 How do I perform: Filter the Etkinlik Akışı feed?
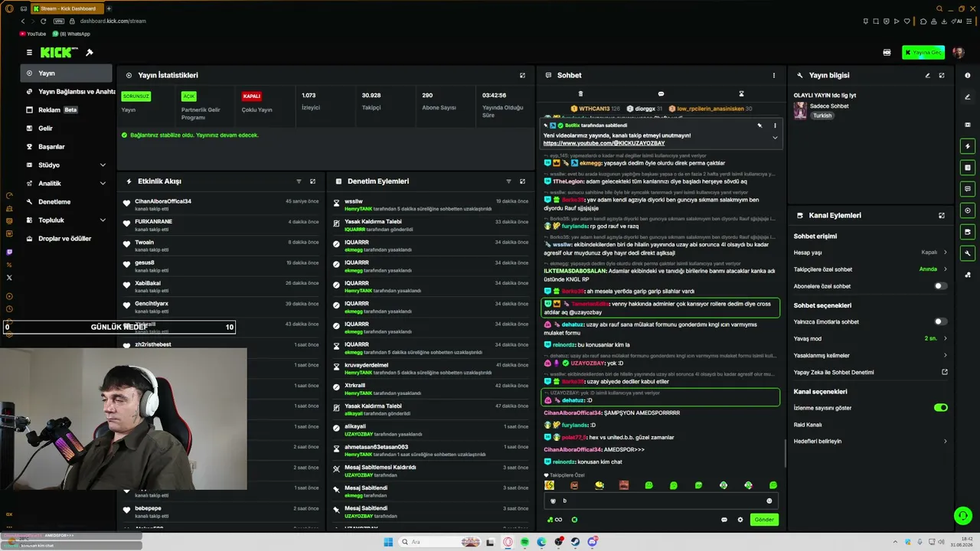pyautogui.click(x=299, y=181)
